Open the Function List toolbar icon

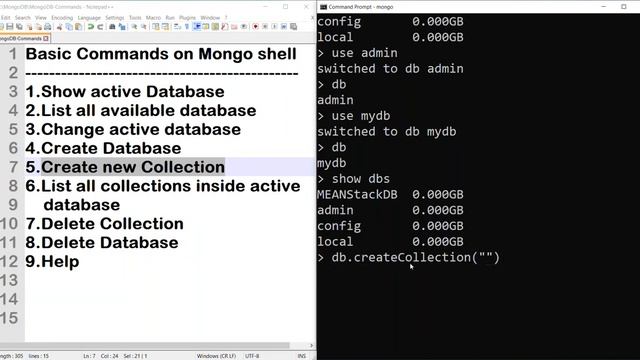pos(224,27)
